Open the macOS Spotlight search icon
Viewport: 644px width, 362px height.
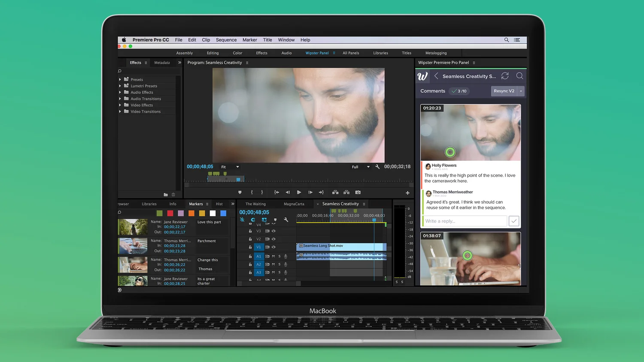point(507,40)
